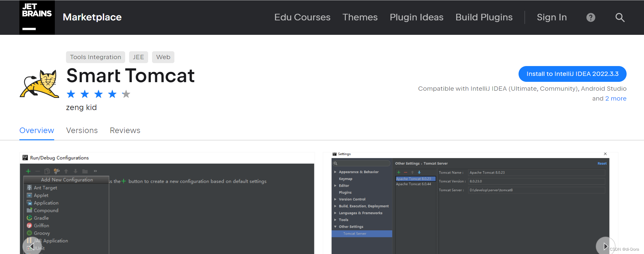Collapse Other Settings node

click(x=335, y=227)
